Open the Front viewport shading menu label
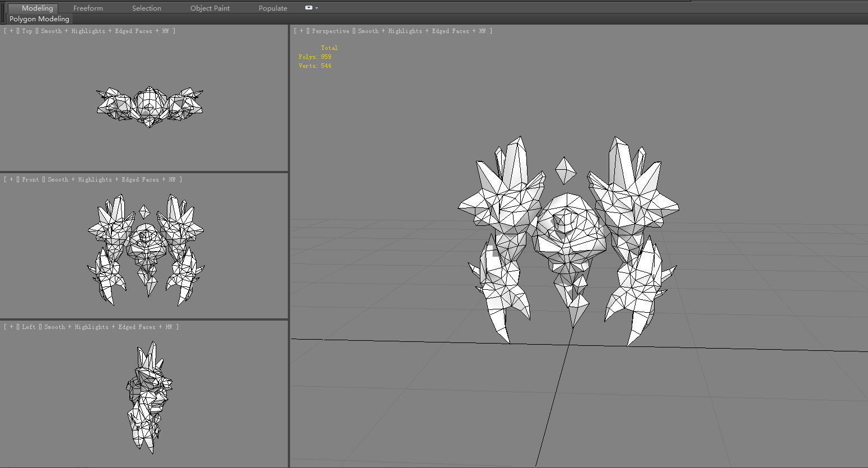Image resolution: width=868 pixels, height=468 pixels. pyautogui.click(x=111, y=180)
